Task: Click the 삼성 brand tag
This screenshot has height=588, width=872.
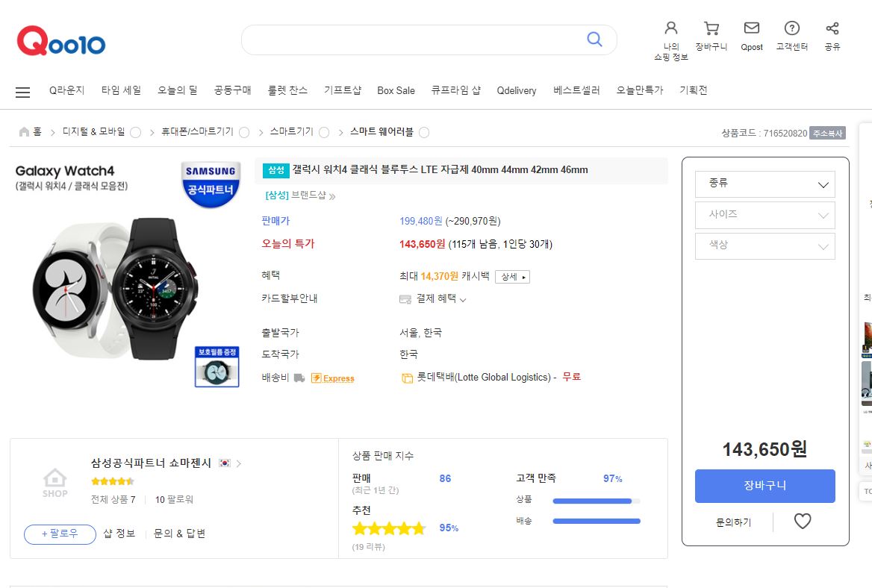Action: click(276, 170)
